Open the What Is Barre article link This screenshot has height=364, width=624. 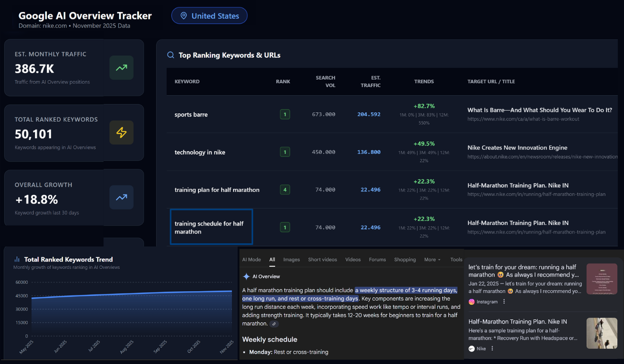click(x=540, y=110)
